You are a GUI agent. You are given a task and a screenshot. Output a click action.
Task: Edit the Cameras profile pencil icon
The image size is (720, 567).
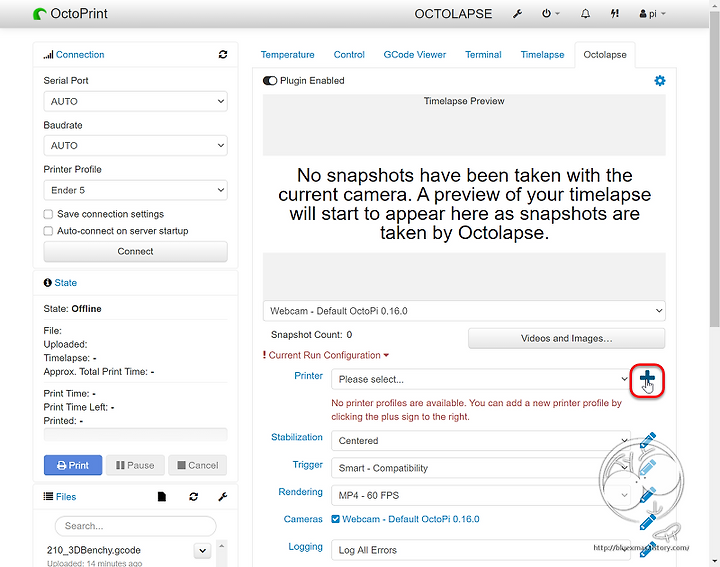647,522
